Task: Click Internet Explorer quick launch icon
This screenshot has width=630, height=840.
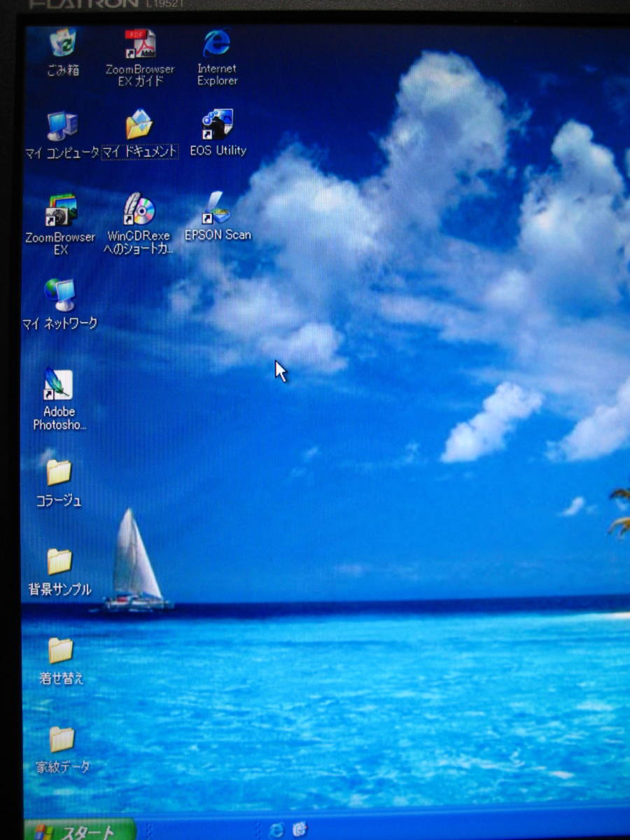Action: 276,830
